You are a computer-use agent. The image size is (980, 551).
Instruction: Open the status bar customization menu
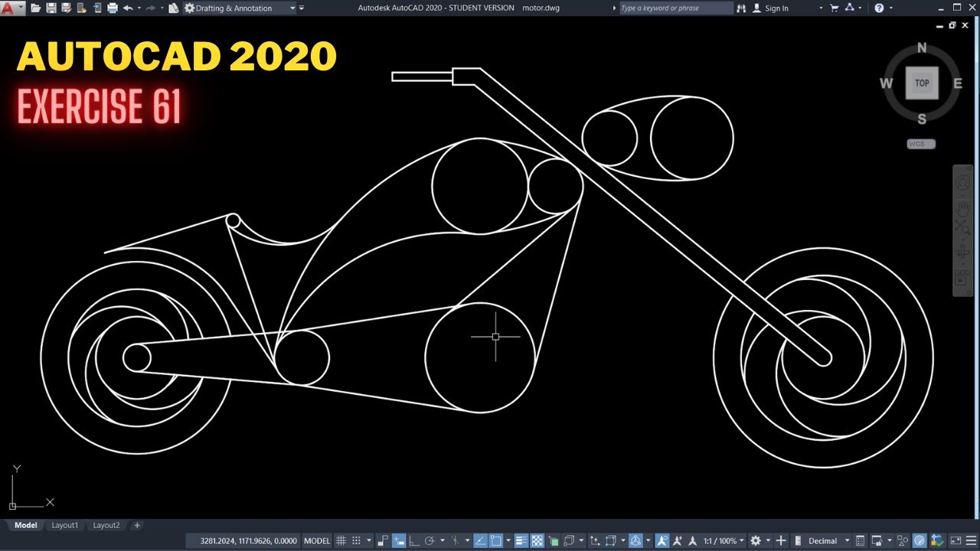click(x=971, y=541)
